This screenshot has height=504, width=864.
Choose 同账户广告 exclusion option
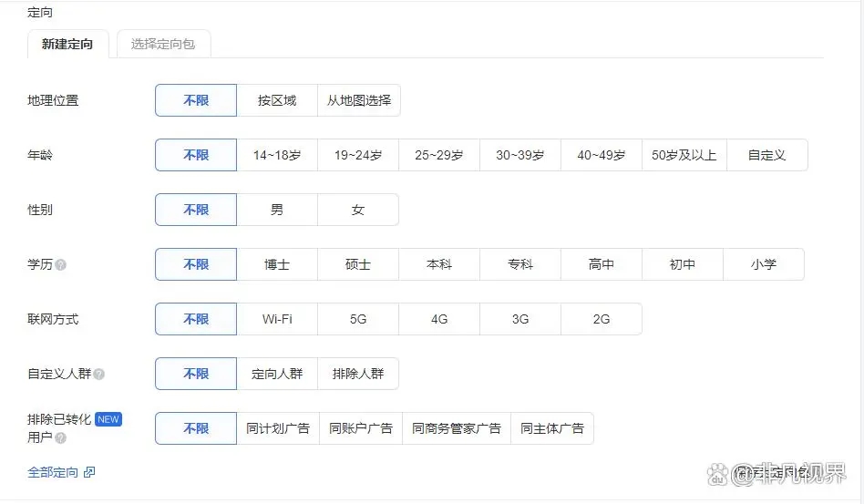pyautogui.click(x=361, y=428)
